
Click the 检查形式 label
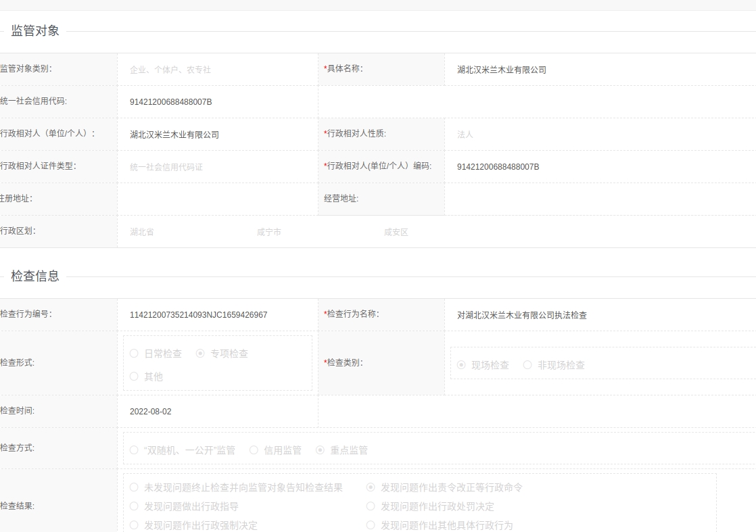17,363
